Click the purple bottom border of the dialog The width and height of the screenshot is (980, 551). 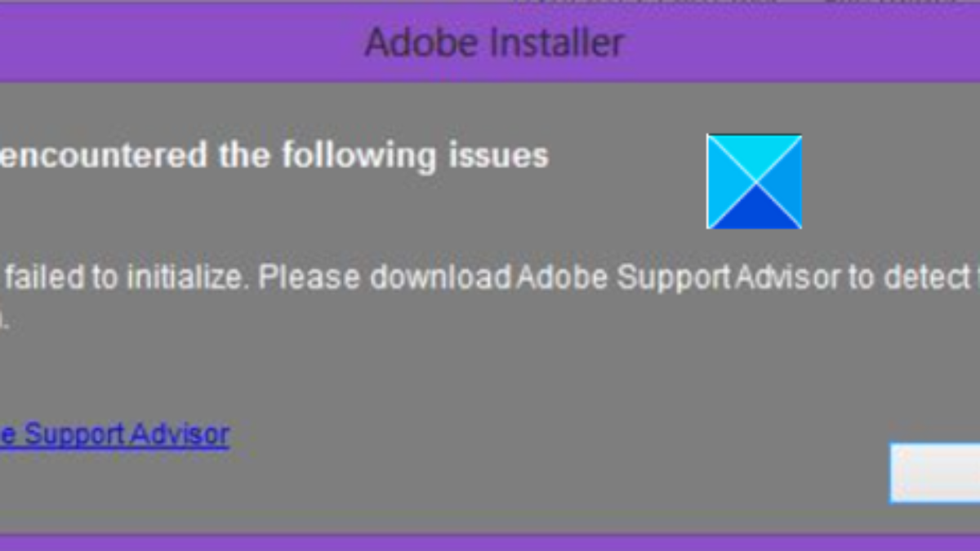pos(490,543)
